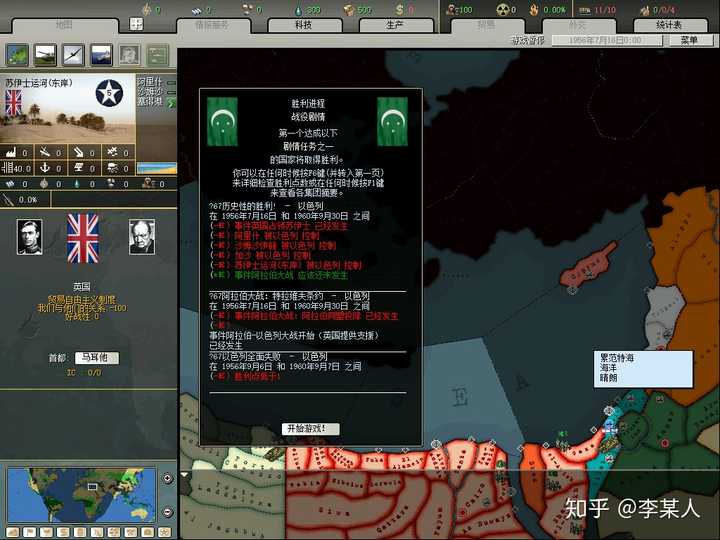Click the 英国 country name label
Viewport: 720px width, 540px height.
[82, 287]
